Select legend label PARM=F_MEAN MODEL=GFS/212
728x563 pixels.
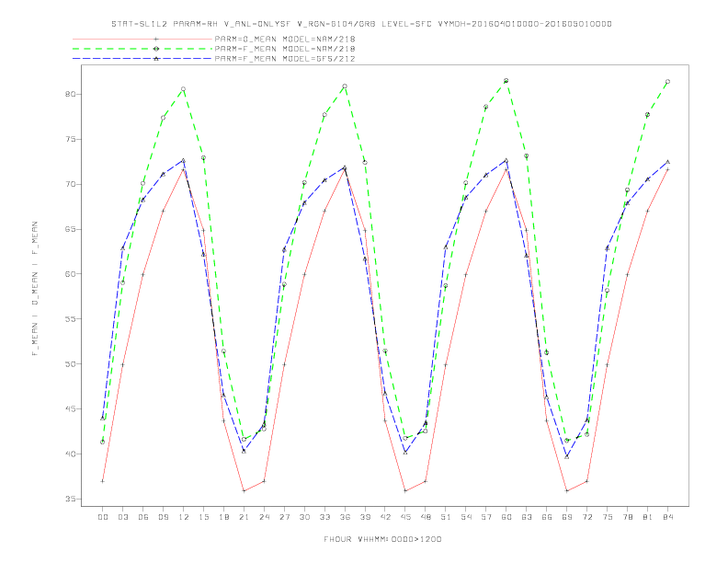click(285, 59)
